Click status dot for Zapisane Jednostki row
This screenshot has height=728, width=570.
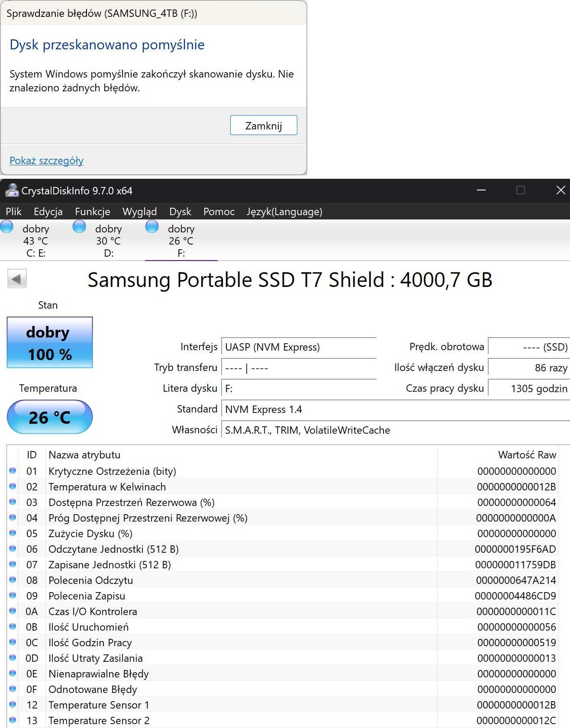click(13, 564)
